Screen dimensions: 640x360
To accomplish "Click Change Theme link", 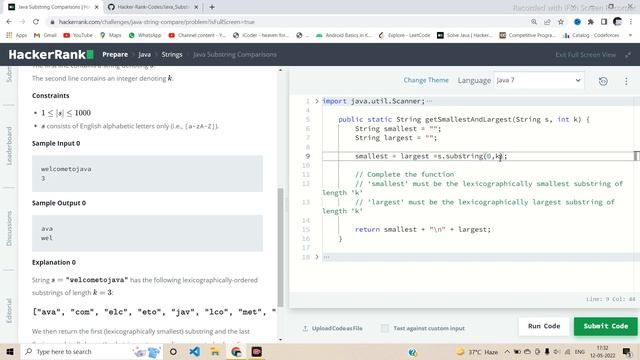I will point(426,80).
